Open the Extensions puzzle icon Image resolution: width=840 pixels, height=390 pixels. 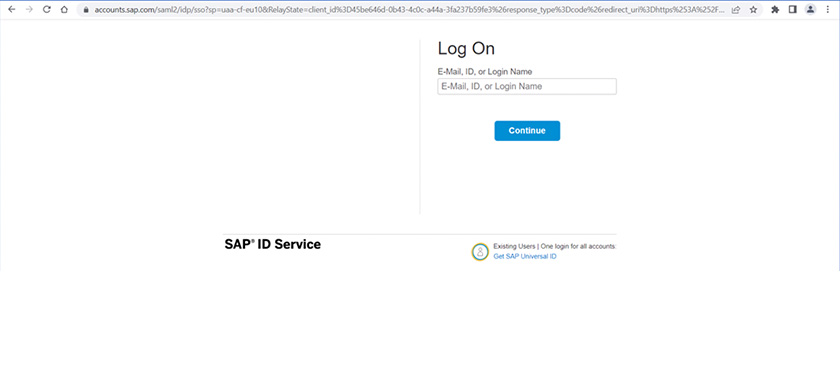775,9
